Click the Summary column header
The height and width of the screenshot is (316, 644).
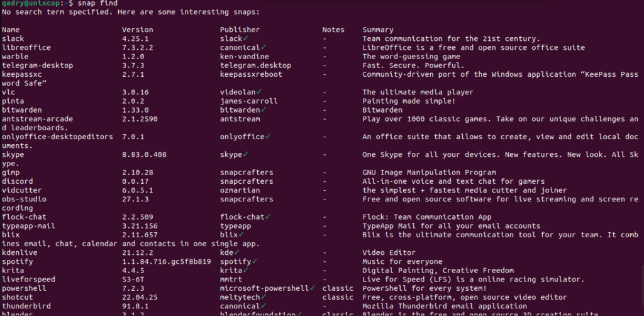(x=378, y=30)
